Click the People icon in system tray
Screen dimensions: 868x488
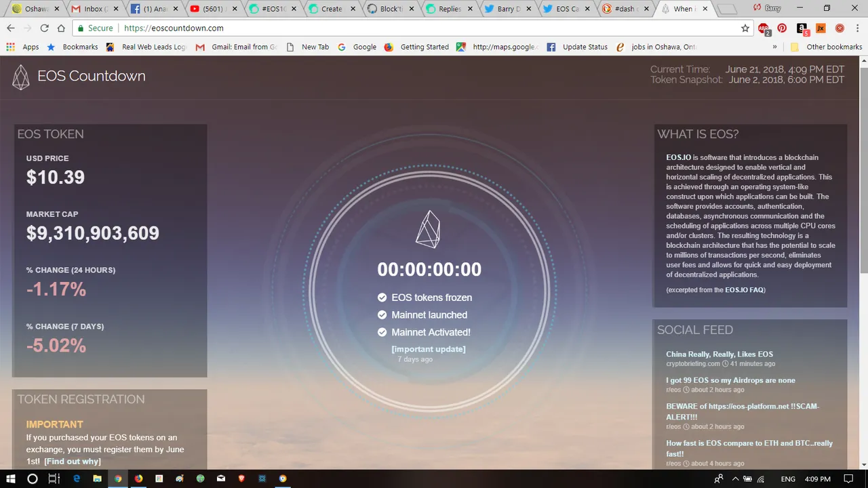click(719, 479)
